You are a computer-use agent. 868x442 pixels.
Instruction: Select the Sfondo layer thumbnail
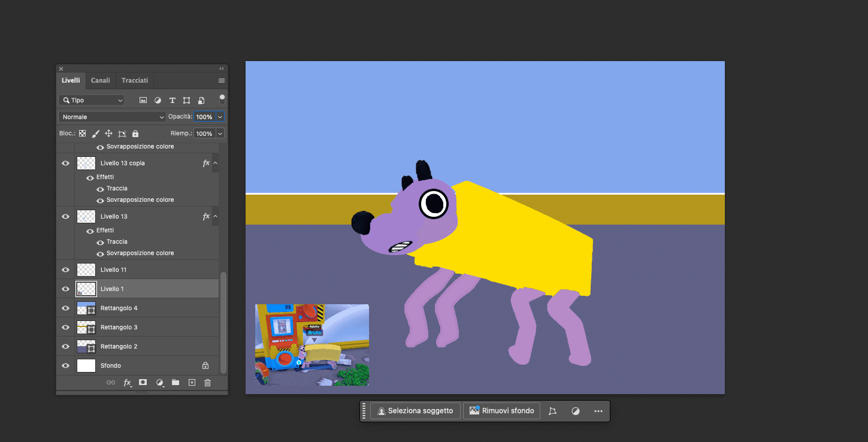(86, 365)
